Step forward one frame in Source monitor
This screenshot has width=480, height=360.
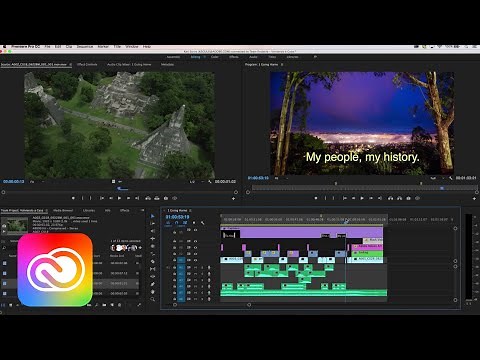(x=128, y=198)
